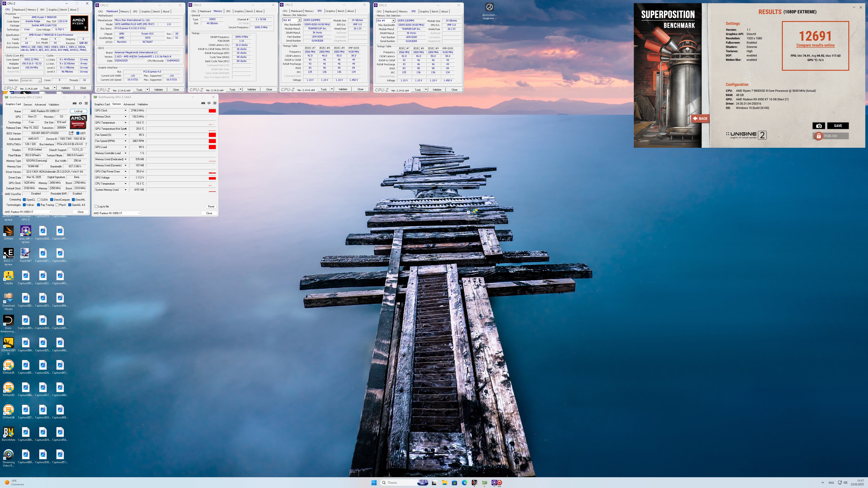Toggle the CUDA checkbox
This screenshot has height=488, width=868.
click(x=39, y=200)
